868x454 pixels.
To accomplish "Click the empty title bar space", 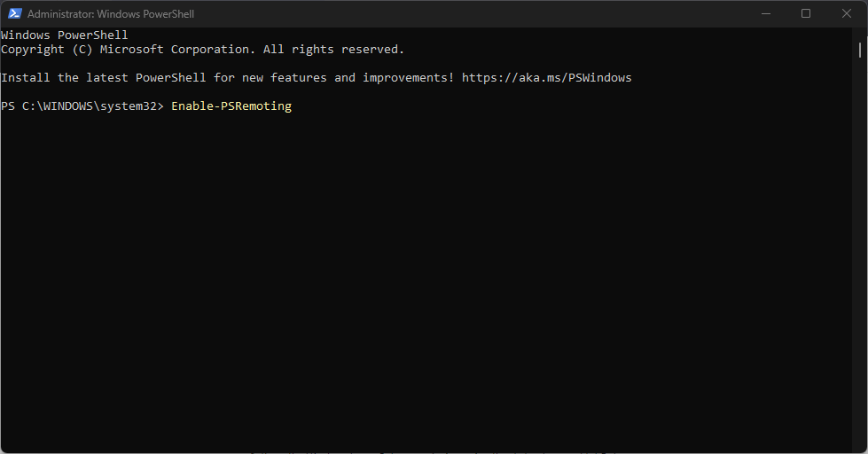I will click(471, 13).
